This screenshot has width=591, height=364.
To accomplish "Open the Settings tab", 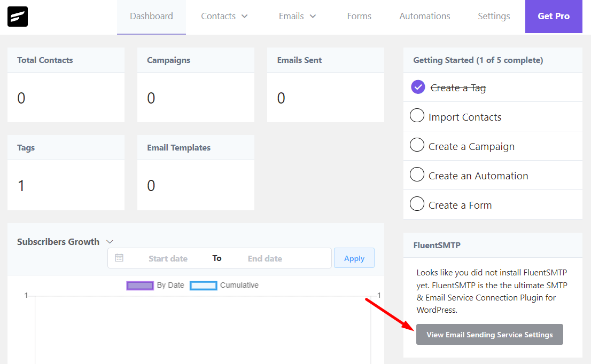I will [494, 16].
